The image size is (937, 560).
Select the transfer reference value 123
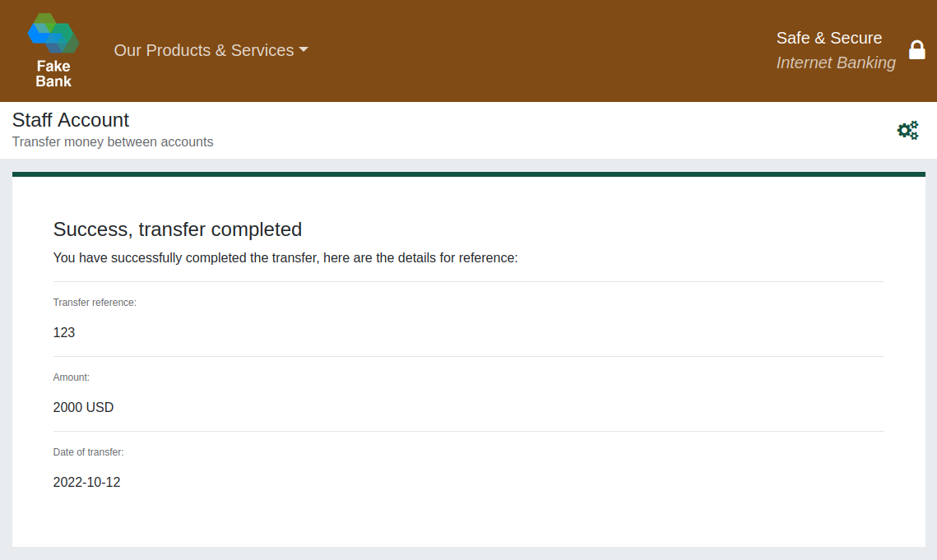click(x=64, y=332)
